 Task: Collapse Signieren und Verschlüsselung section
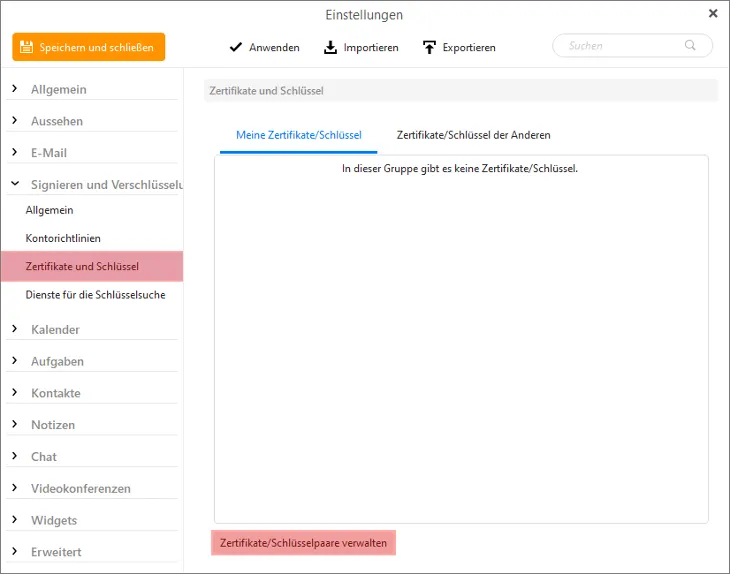pyautogui.click(x=15, y=185)
